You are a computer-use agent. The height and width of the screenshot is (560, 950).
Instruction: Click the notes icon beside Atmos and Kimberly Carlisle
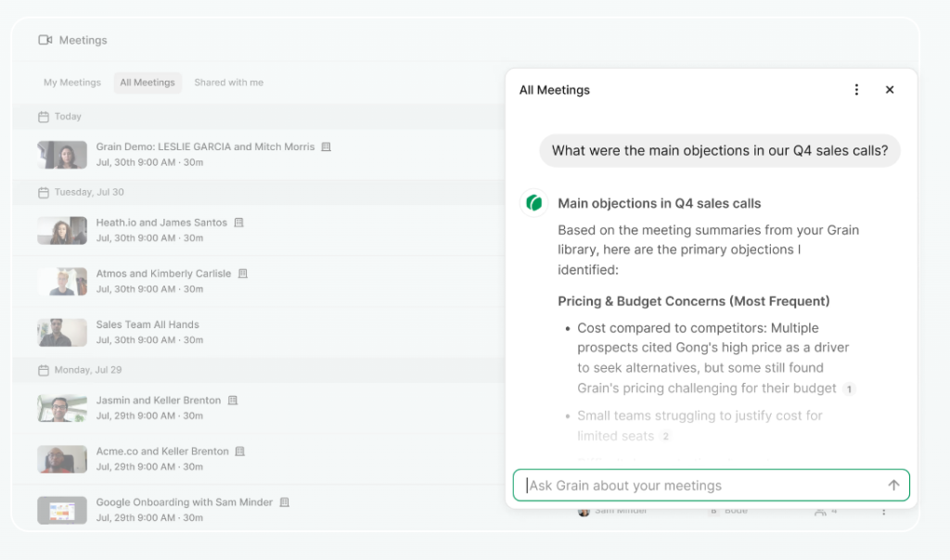coord(243,274)
